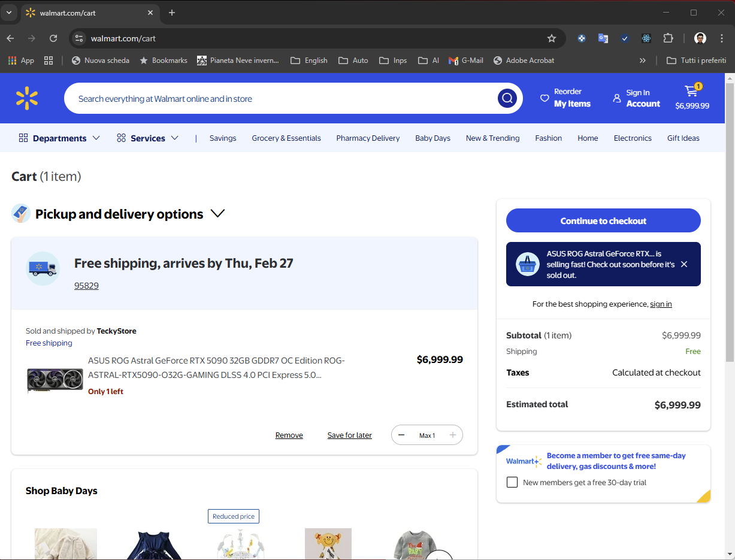Screen dimensions: 735x560
Task: Open the Electronics section
Action: point(633,138)
